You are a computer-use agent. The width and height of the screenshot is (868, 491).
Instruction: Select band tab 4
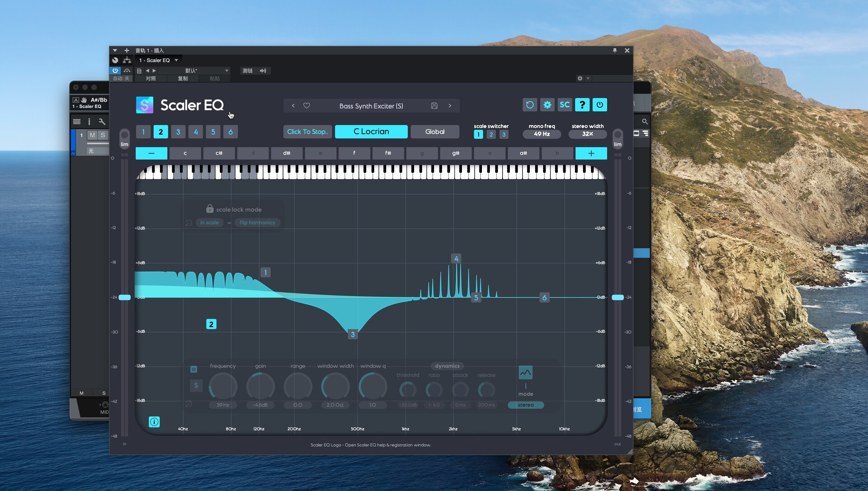[196, 132]
